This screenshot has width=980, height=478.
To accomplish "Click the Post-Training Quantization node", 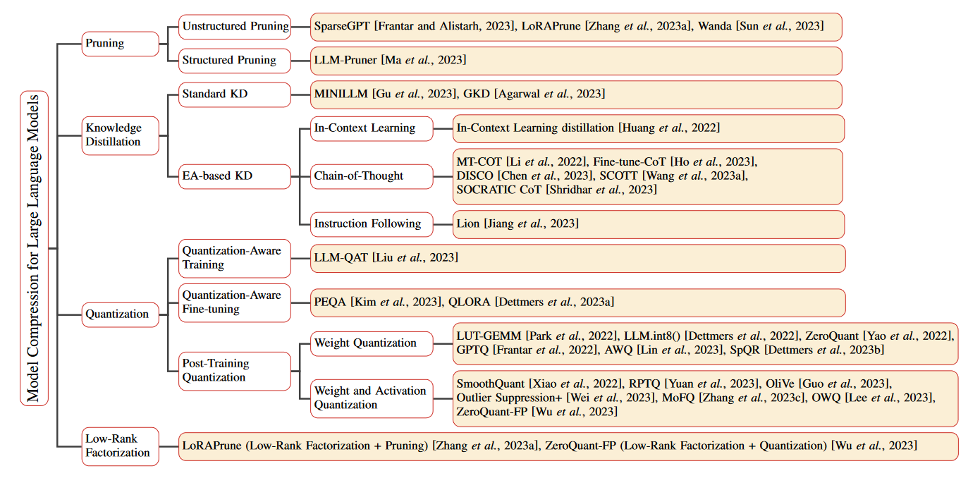I will tap(235, 371).
